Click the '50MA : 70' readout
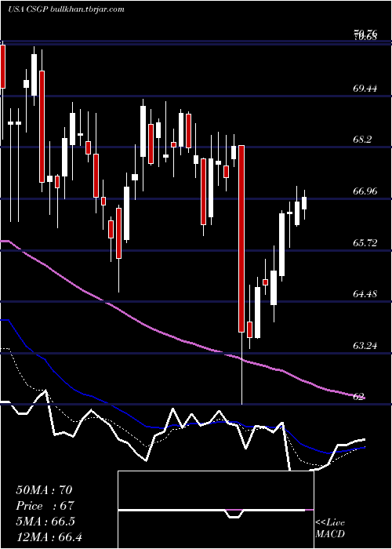Viewport: 392px width, 549px height. coord(45,490)
